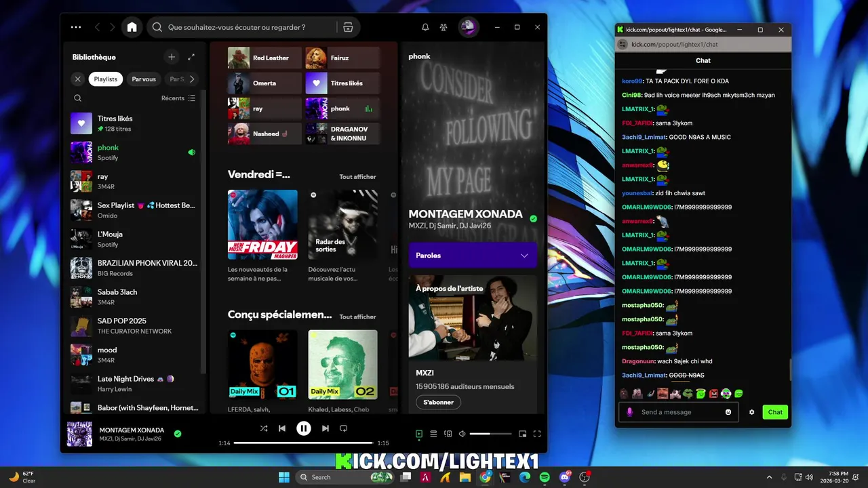Send message with green Chat button
The width and height of the screenshot is (868, 488).
tap(775, 412)
